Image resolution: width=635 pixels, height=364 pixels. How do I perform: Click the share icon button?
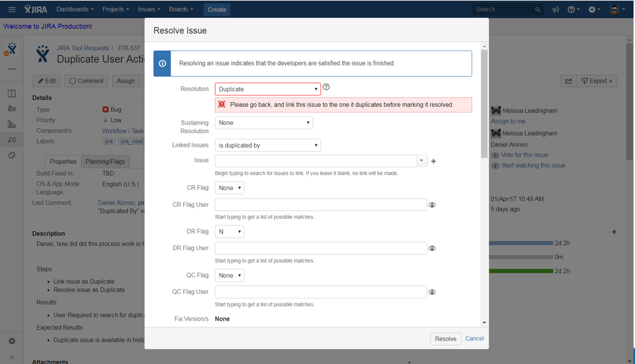click(569, 81)
